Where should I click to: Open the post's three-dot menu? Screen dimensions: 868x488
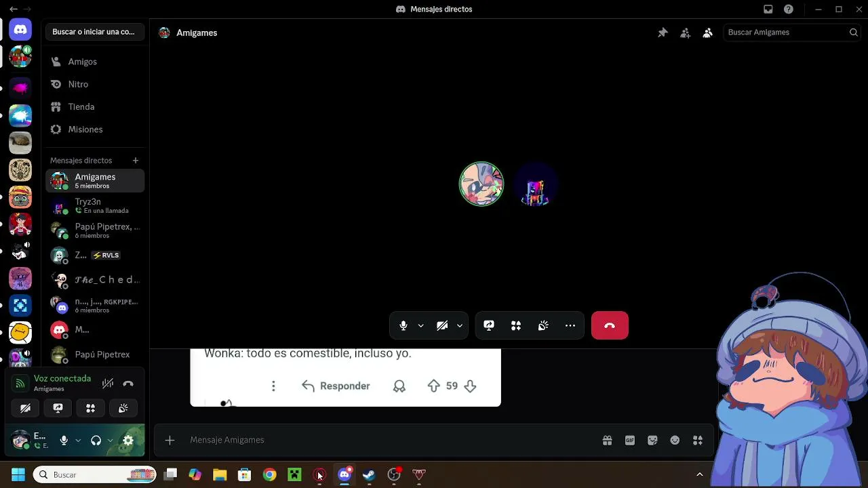(x=273, y=386)
